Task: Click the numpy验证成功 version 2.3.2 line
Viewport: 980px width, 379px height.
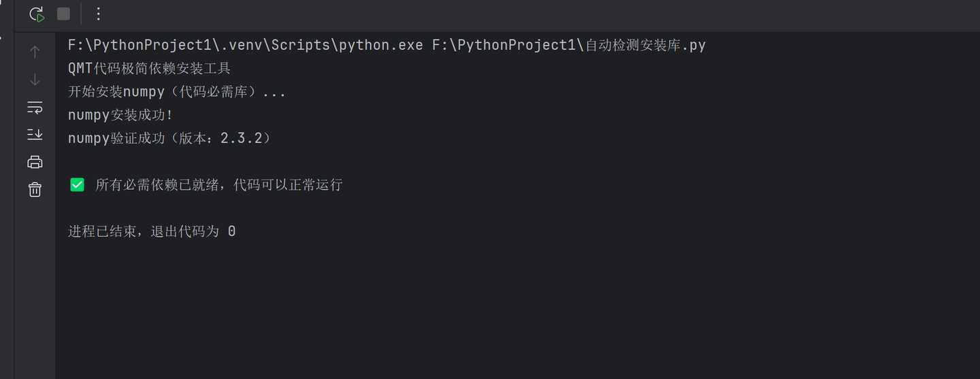Action: point(170,138)
